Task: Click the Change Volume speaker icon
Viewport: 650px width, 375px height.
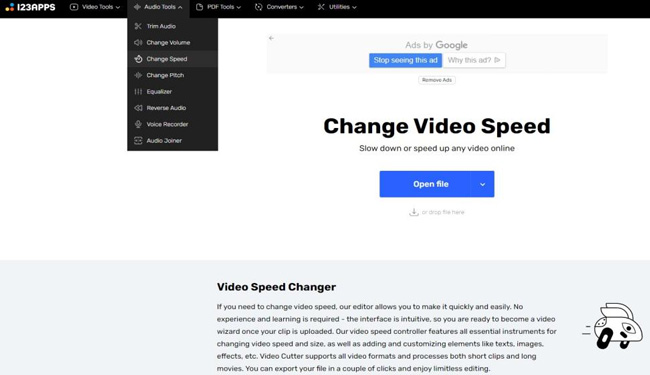Action: coord(138,42)
